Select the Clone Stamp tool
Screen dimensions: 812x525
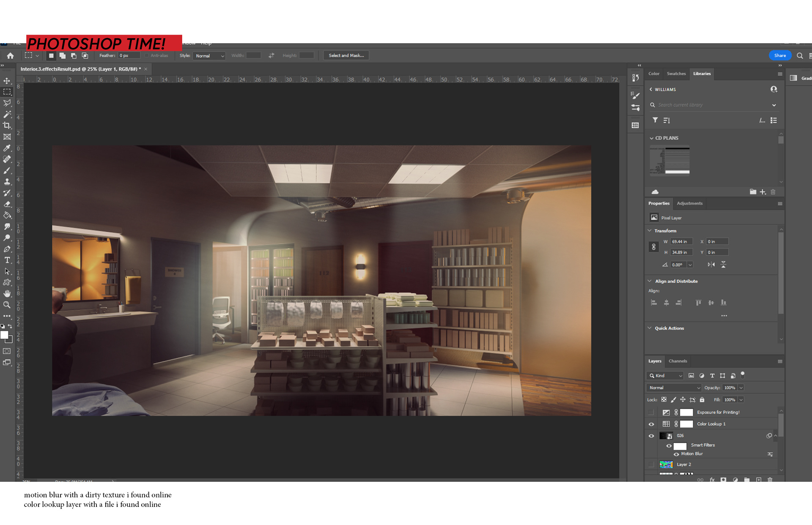pos(7,182)
